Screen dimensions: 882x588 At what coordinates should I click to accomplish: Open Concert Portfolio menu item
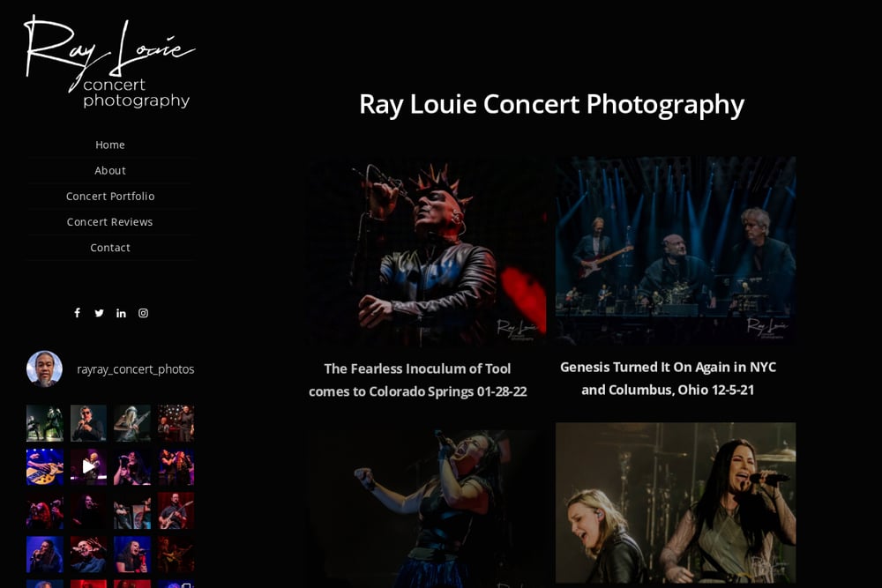110,197
